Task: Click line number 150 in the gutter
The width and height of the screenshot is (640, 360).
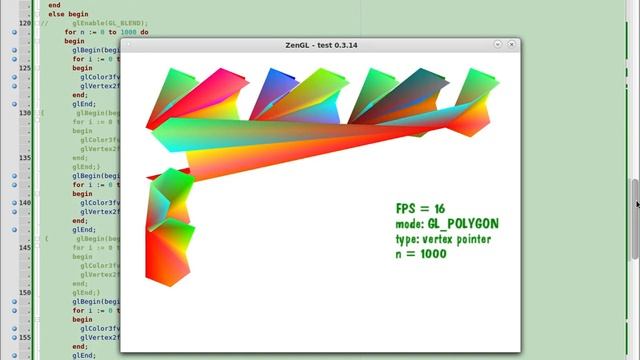Action: [25, 293]
